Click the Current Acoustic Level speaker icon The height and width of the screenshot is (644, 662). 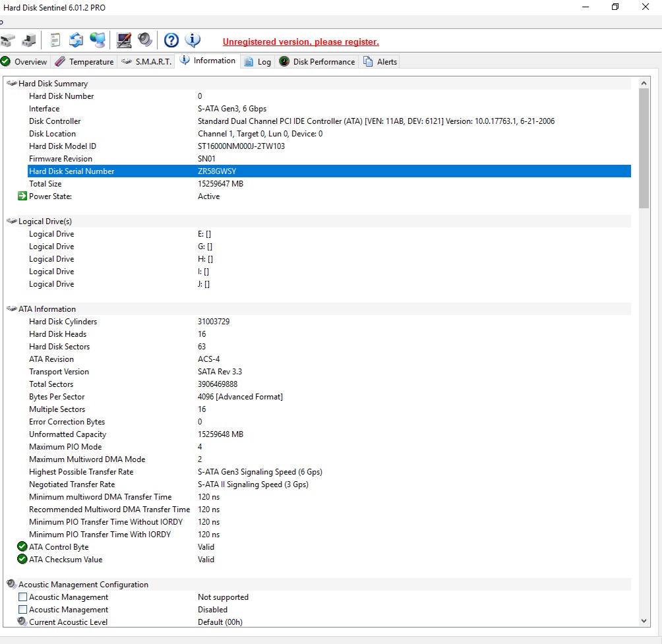click(x=22, y=622)
